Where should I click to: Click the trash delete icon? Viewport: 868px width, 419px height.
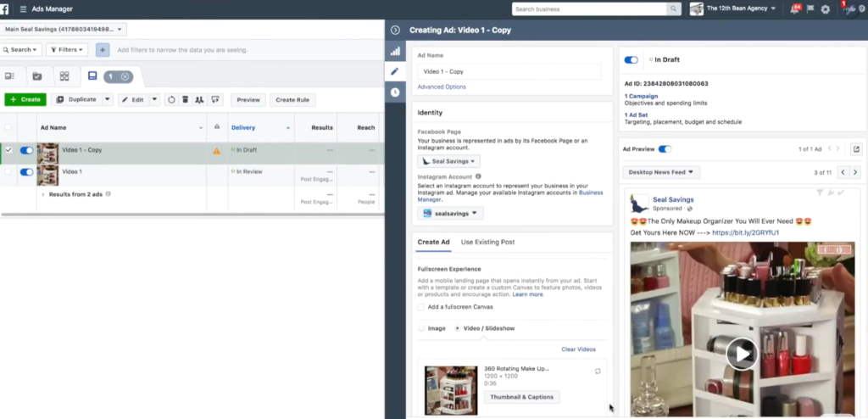(186, 100)
